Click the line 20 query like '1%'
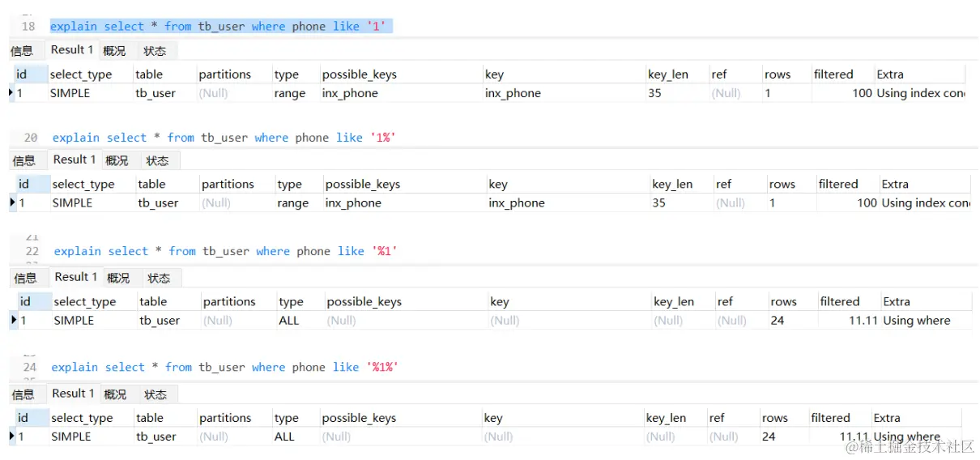980x460 pixels. point(224,138)
